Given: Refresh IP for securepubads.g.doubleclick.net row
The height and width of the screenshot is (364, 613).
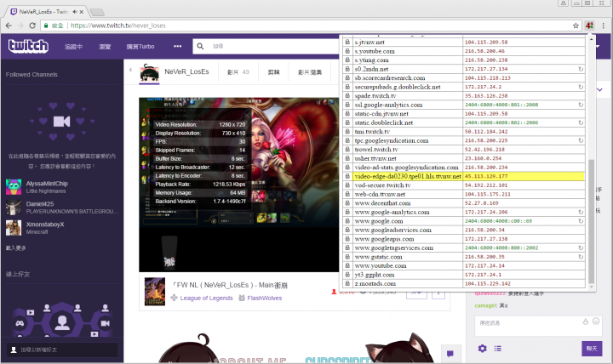Looking at the screenshot, I should [581, 87].
